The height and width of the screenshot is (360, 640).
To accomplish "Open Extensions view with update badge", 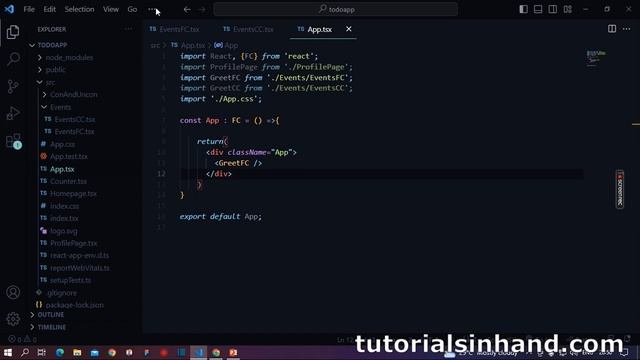I will tap(14, 141).
